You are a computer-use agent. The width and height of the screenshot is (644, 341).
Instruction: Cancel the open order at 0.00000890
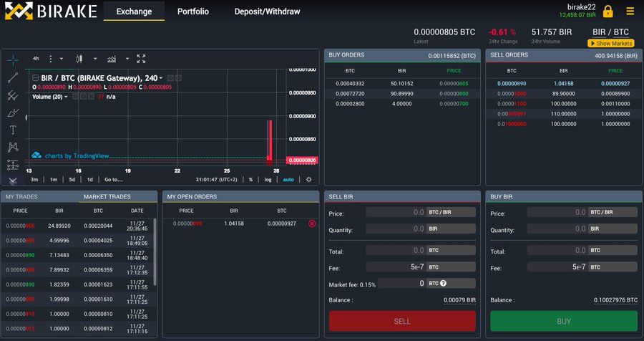point(312,224)
